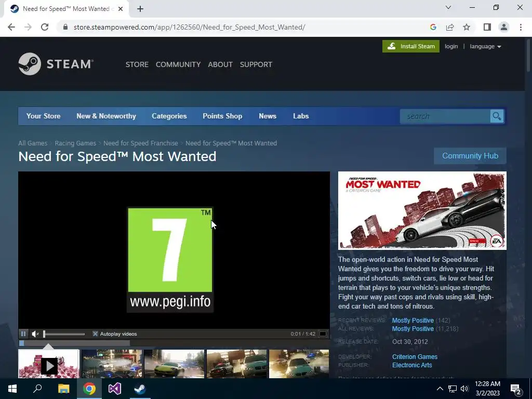Open the Electronic Arts publisher link
532x399 pixels.
tap(412, 365)
